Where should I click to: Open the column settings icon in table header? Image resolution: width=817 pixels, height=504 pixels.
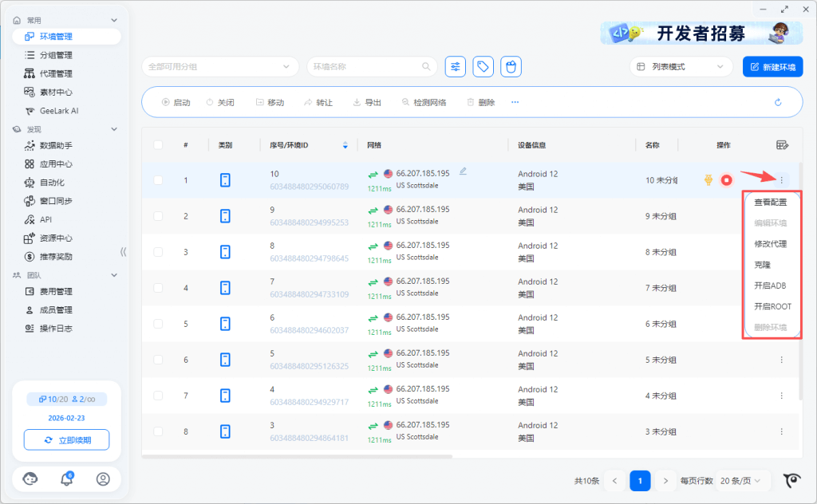click(x=782, y=145)
